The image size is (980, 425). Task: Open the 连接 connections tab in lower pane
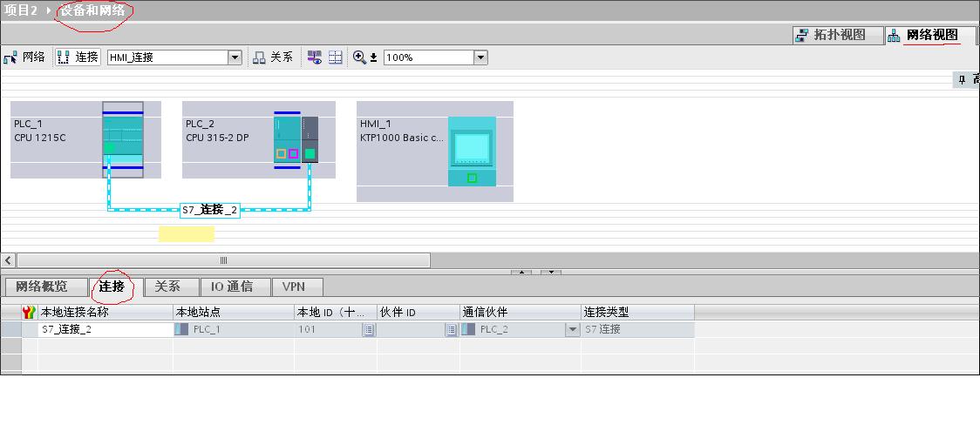[x=116, y=287]
